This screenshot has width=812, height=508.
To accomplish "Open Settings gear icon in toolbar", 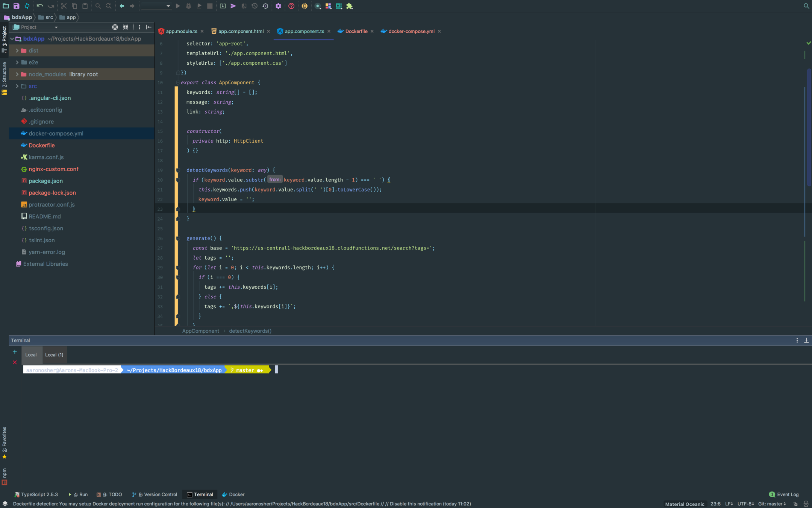I will click(278, 6).
